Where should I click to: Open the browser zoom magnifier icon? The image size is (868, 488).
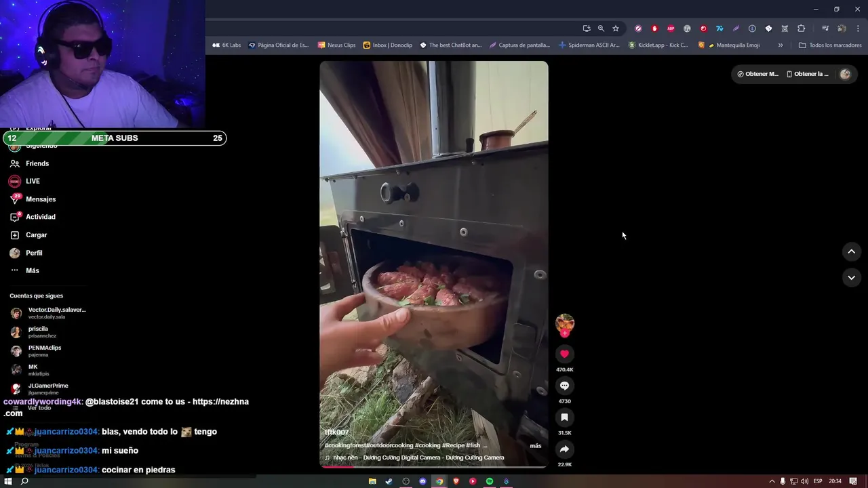[x=601, y=28]
